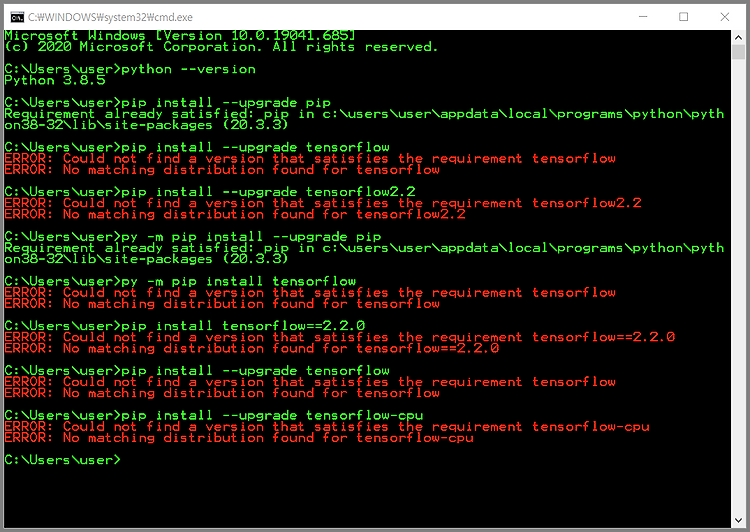750x532 pixels.
Task: Click the empty final C:\Users\user> prompt
Action: point(63,460)
